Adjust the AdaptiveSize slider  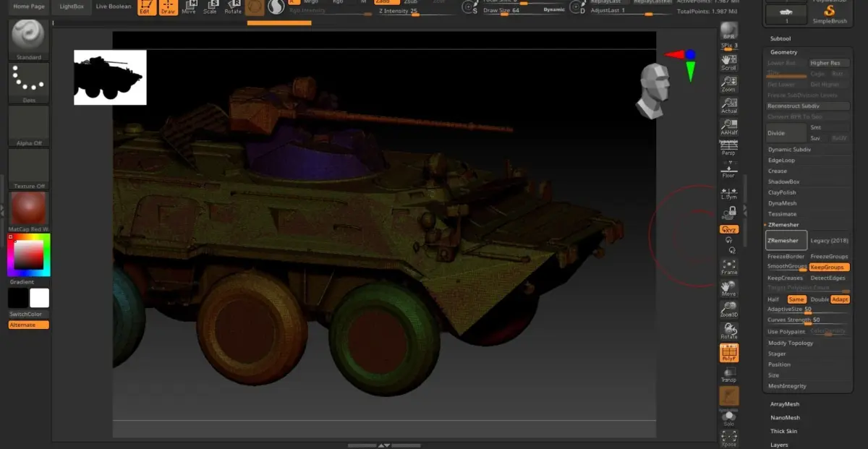pyautogui.click(x=808, y=309)
